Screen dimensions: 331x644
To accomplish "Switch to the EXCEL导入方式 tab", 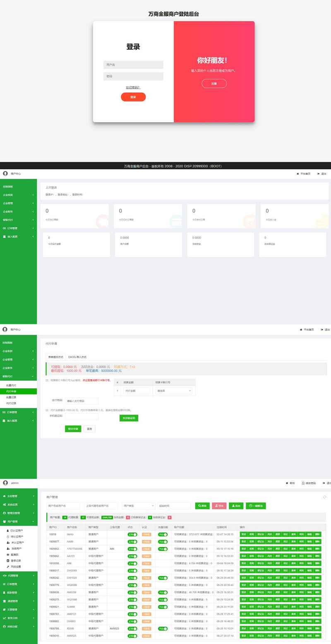I will 77,357.
